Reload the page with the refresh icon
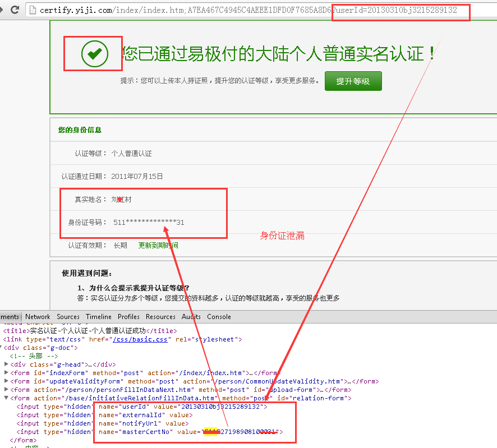 point(15,10)
